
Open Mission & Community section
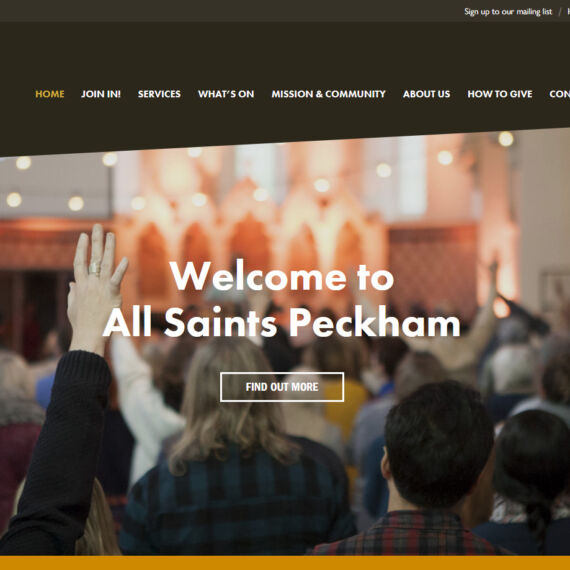coord(328,94)
